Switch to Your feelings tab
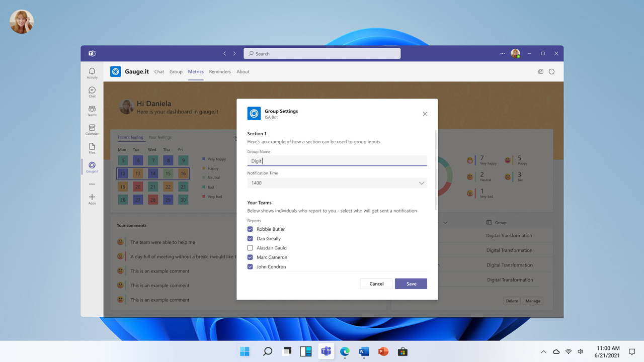The image size is (644, 362). (160, 137)
